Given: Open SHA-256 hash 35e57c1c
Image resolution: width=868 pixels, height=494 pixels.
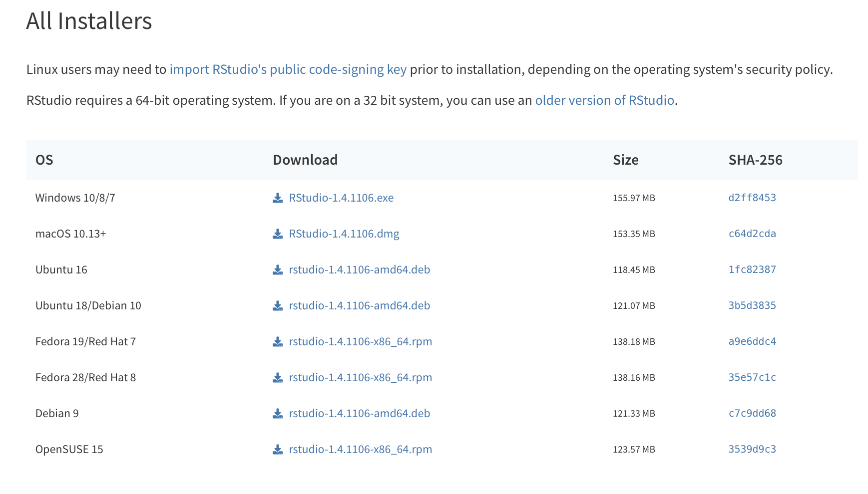Looking at the screenshot, I should tap(752, 377).
